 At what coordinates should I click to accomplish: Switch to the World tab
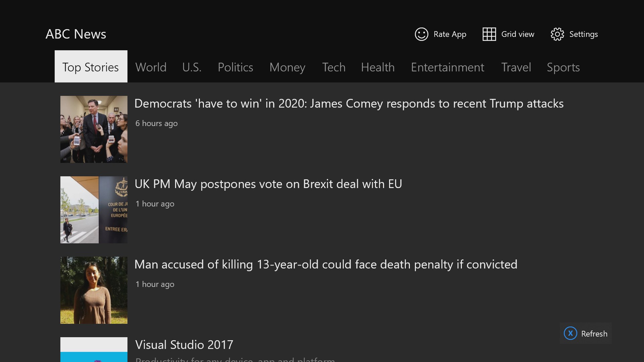[x=151, y=67]
